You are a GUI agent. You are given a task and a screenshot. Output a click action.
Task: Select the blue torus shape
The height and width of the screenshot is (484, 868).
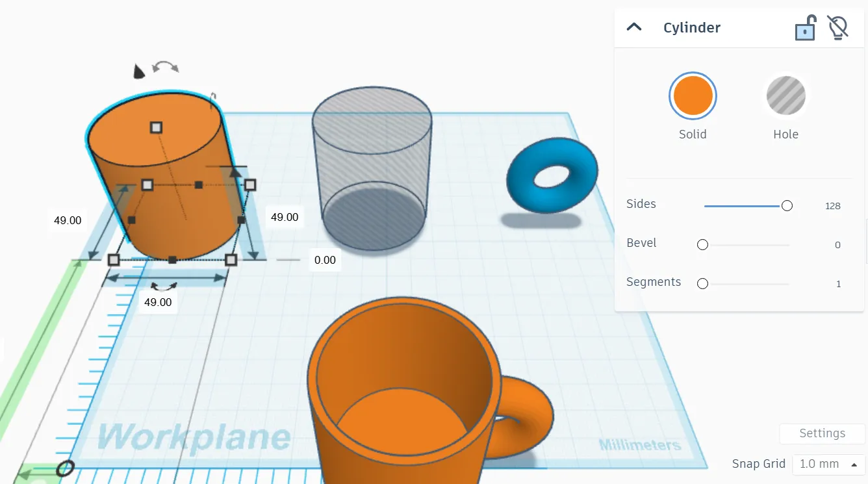pos(552,175)
